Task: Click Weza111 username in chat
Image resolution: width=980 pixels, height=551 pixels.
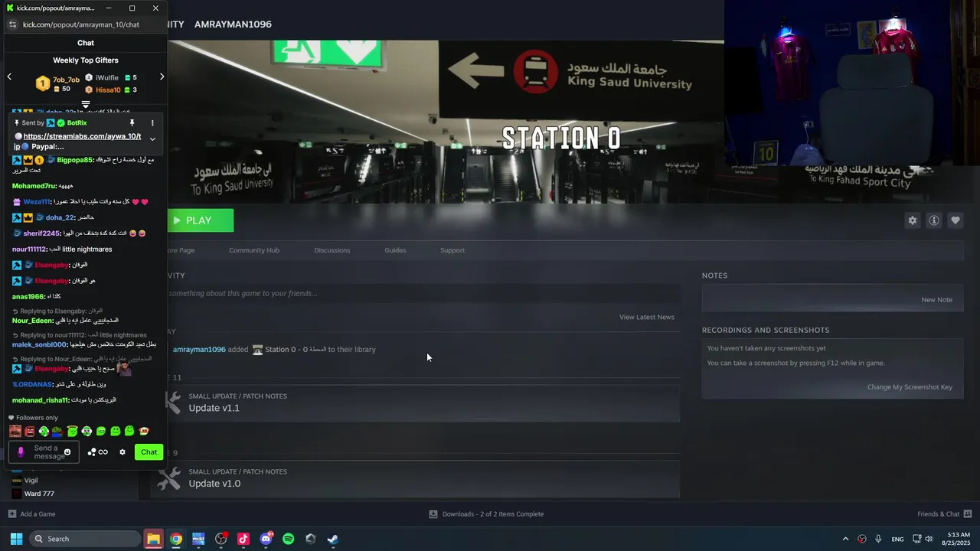Action: click(37, 202)
